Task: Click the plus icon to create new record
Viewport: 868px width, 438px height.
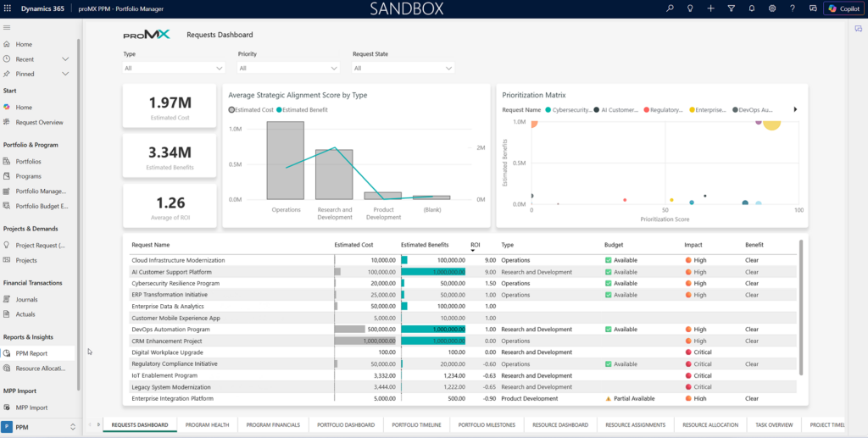Action: click(x=710, y=8)
